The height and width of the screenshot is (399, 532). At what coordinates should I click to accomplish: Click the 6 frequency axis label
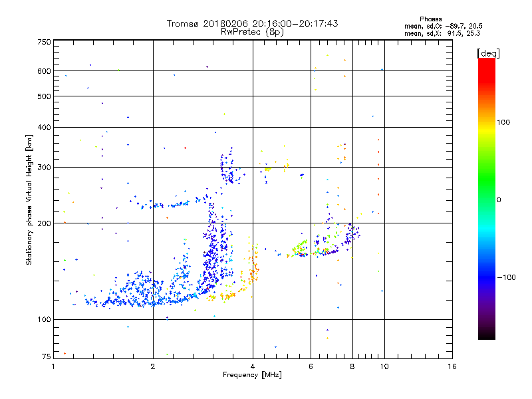[311, 366]
